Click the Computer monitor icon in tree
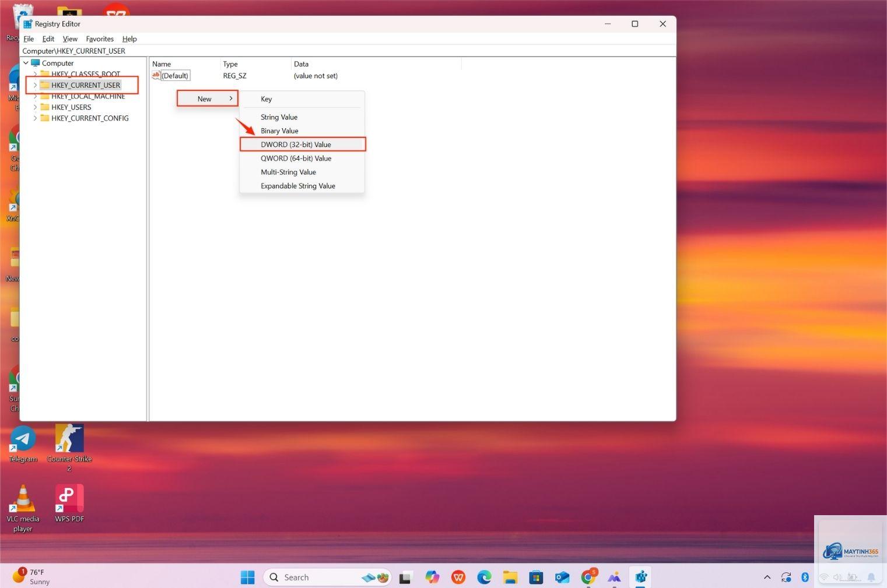Viewport: 887px width, 588px height. [36, 63]
